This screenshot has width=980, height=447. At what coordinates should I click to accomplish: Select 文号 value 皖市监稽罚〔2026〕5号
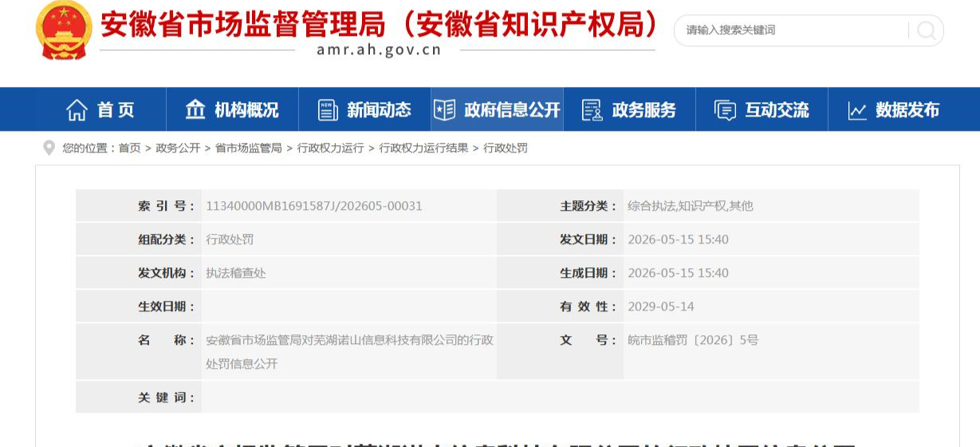[x=693, y=340]
